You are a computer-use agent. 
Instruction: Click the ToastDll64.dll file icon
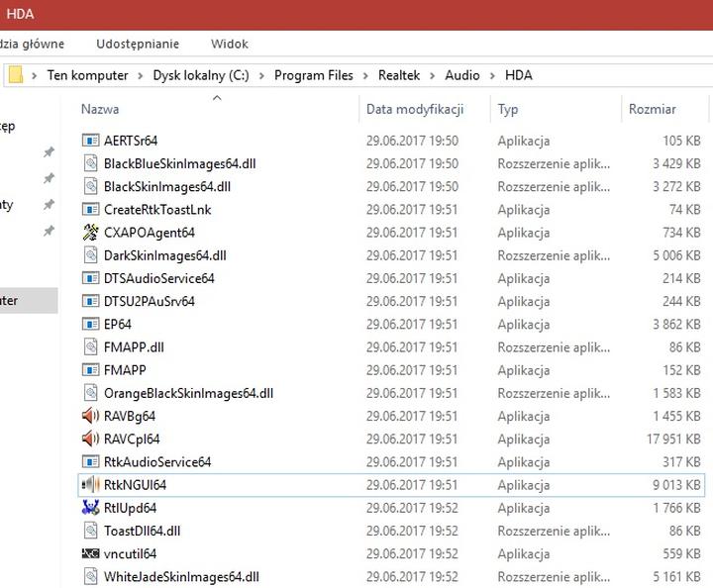coord(90,531)
